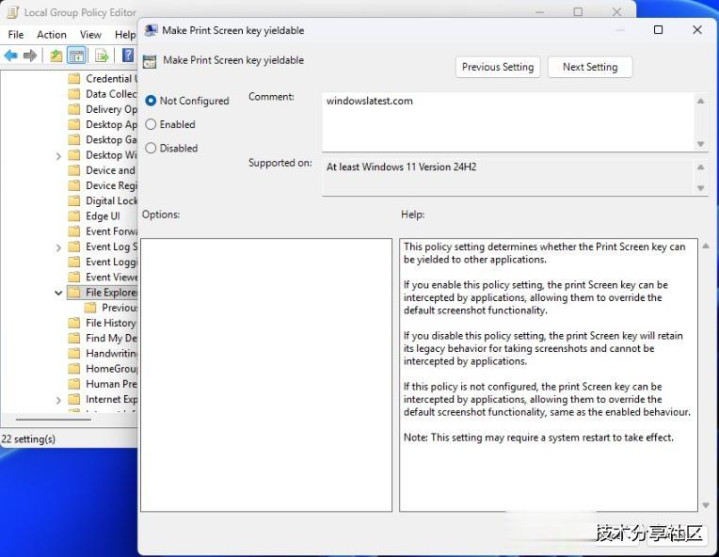Open the Help menu in Group Policy Editor

click(x=125, y=35)
